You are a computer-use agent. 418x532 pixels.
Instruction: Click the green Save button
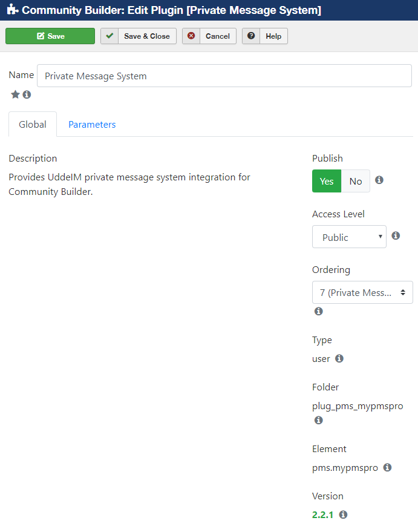[50, 36]
